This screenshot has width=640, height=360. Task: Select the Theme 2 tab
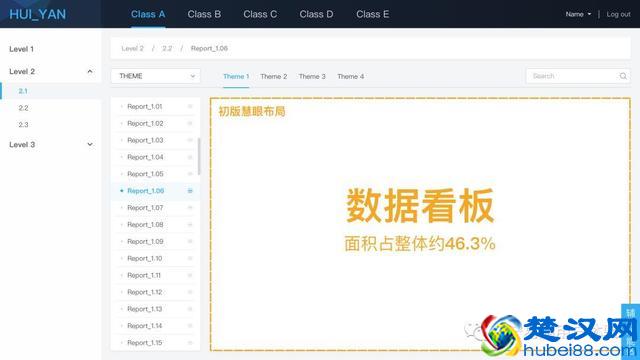click(273, 76)
